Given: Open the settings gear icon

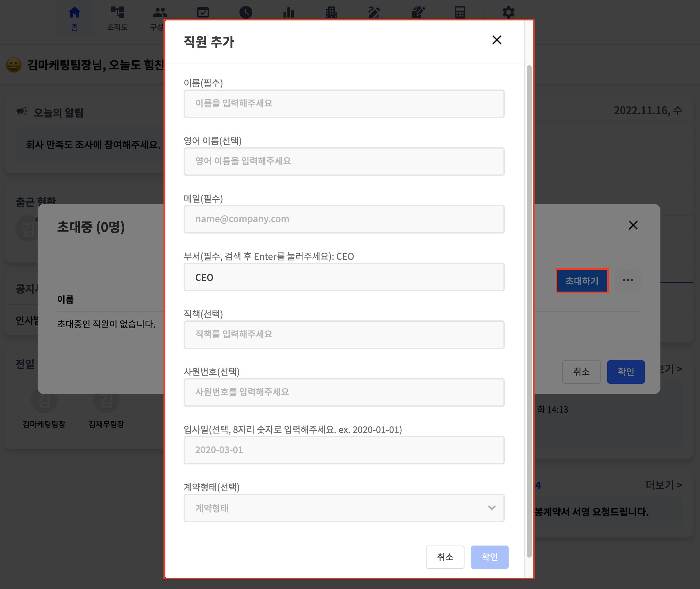Looking at the screenshot, I should pos(508,13).
